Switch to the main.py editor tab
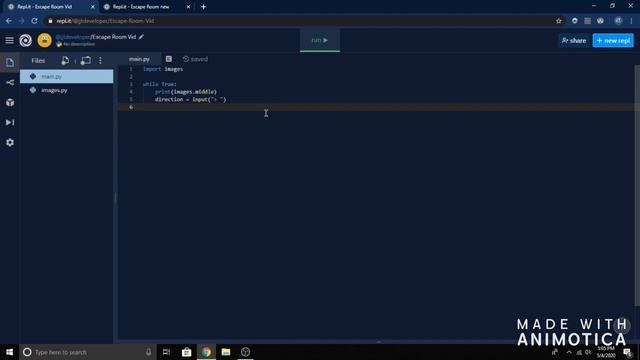The height and width of the screenshot is (360, 640). [x=139, y=59]
